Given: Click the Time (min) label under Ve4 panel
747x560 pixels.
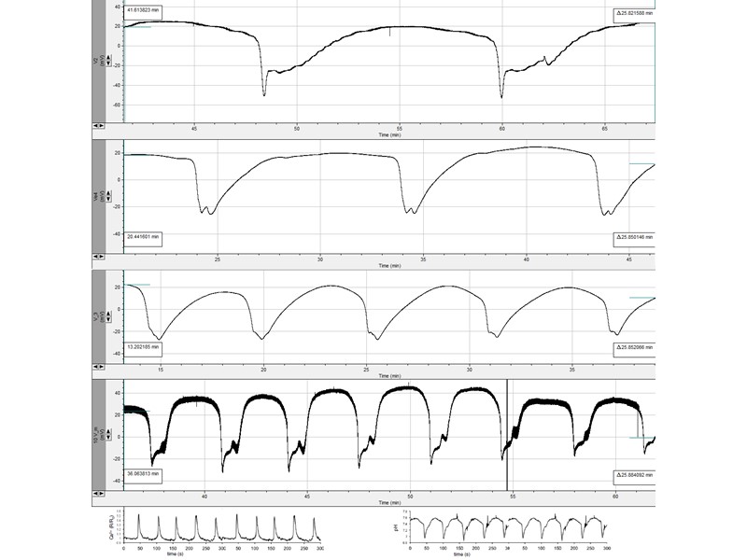Looking at the screenshot, I should click(x=389, y=266).
